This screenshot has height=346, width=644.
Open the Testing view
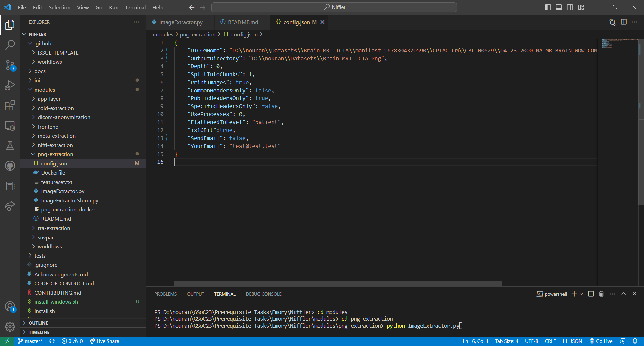pyautogui.click(x=10, y=145)
